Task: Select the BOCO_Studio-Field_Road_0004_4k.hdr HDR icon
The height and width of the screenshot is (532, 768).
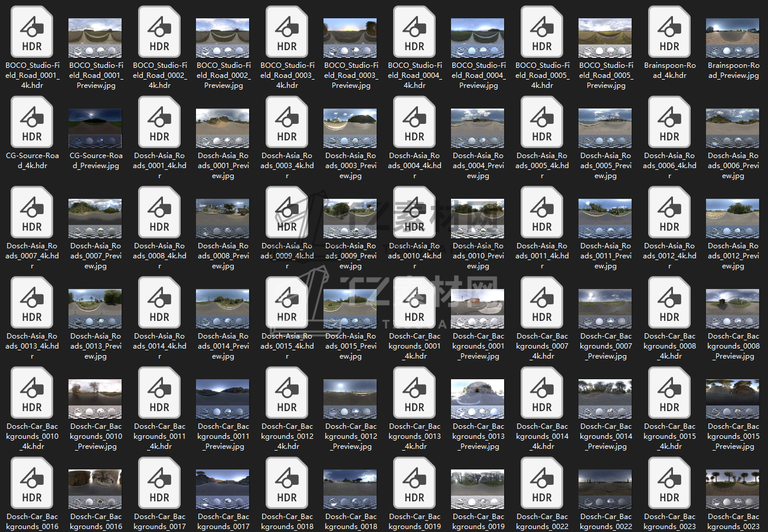Action: coord(414,32)
